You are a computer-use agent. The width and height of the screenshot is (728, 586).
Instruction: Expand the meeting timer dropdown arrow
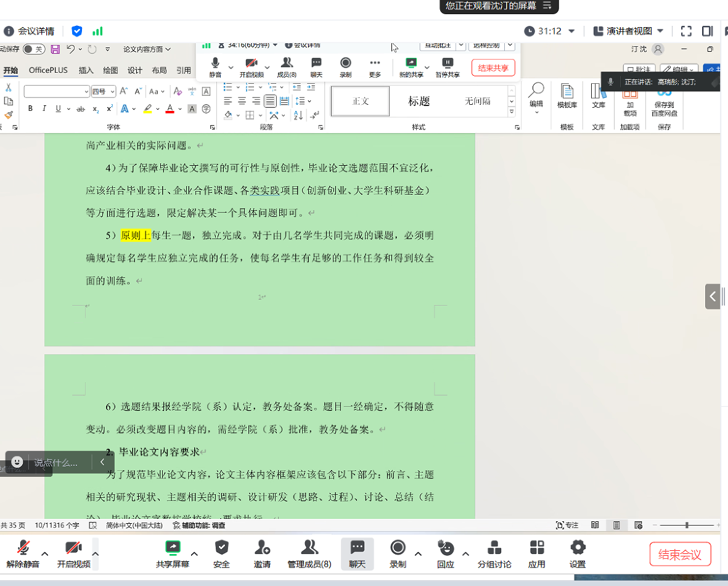571,31
